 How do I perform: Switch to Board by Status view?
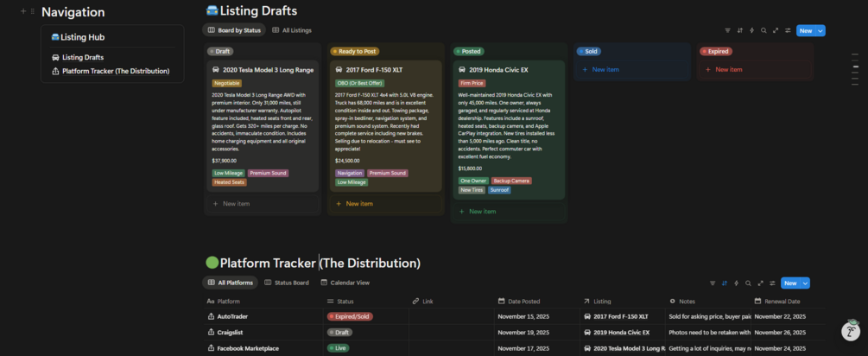233,30
